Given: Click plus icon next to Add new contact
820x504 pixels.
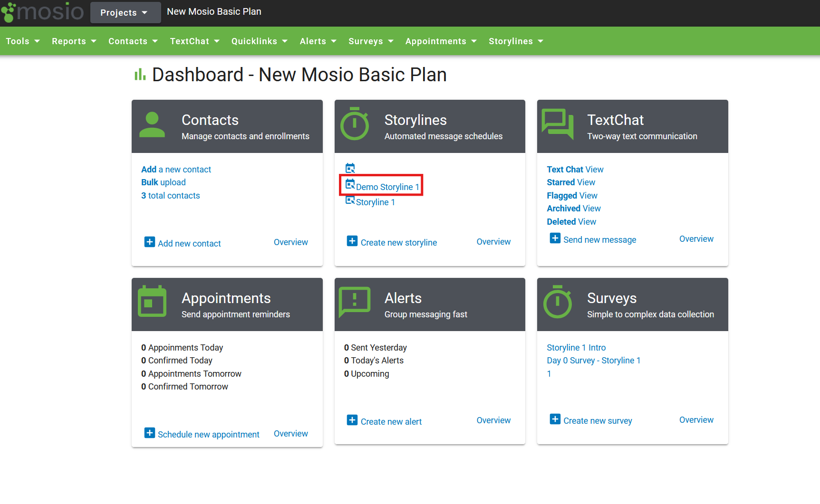Looking at the screenshot, I should click(150, 242).
